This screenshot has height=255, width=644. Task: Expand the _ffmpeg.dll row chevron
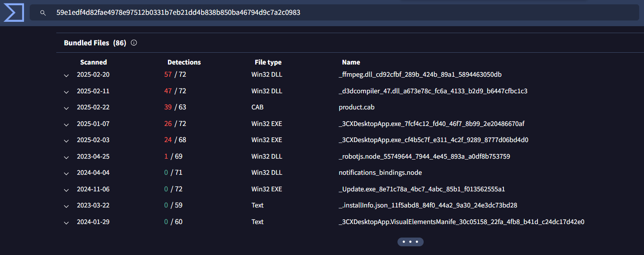66,75
